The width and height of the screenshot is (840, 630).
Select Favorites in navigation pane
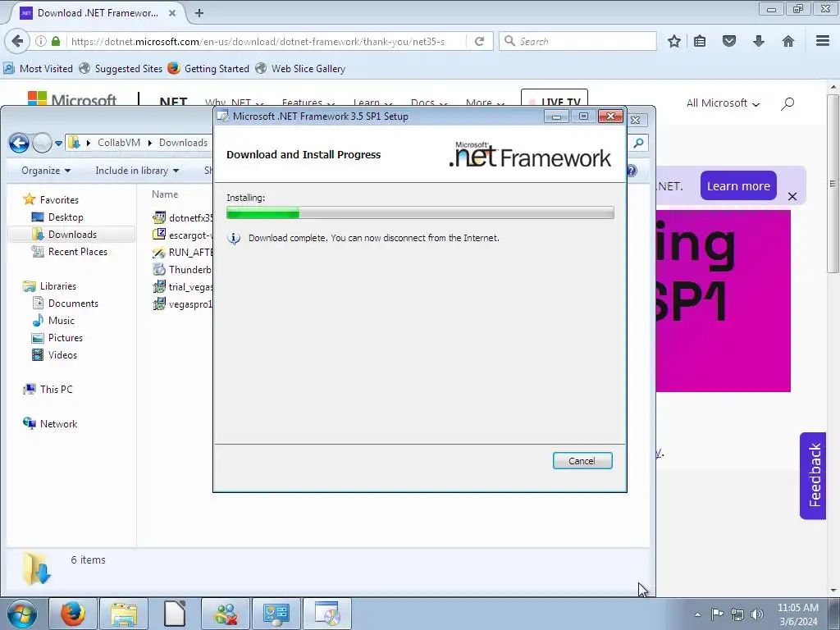click(x=59, y=200)
